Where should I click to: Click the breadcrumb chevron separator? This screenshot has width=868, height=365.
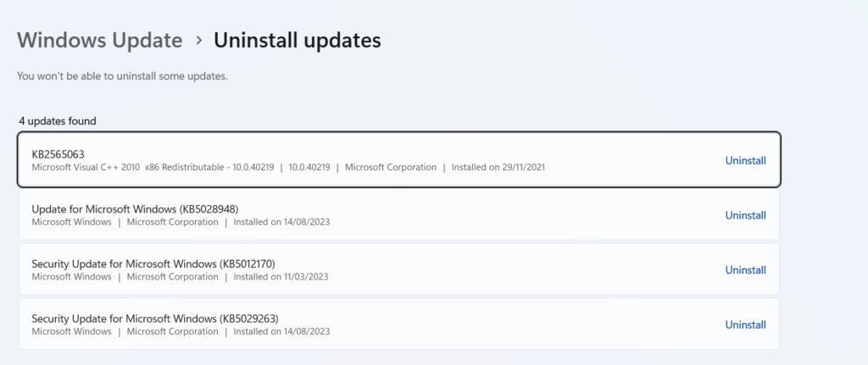198,41
